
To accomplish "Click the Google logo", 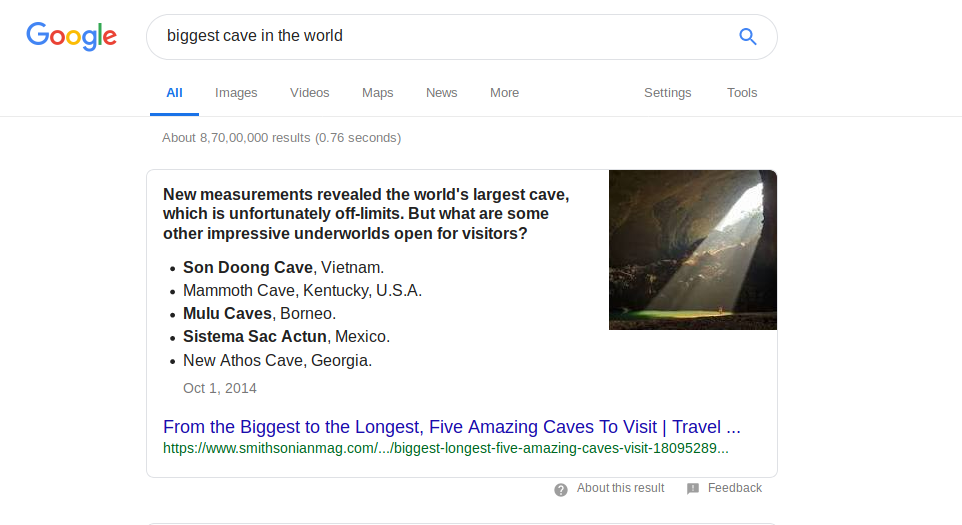I will [71, 36].
